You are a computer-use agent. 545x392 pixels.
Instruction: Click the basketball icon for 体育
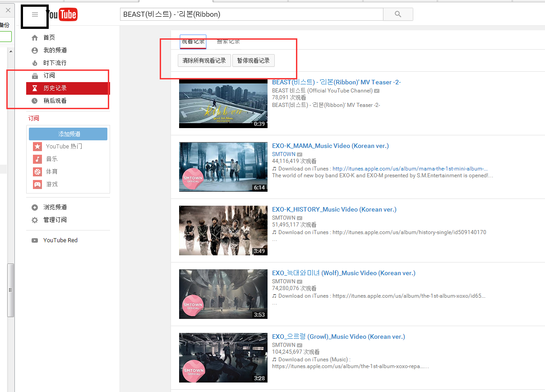[37, 172]
